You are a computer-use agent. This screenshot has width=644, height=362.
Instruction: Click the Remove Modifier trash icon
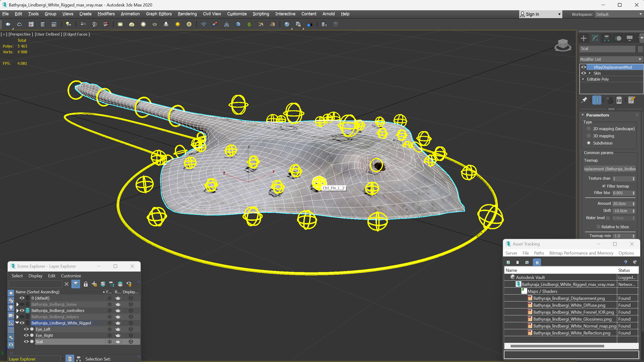[x=619, y=100]
